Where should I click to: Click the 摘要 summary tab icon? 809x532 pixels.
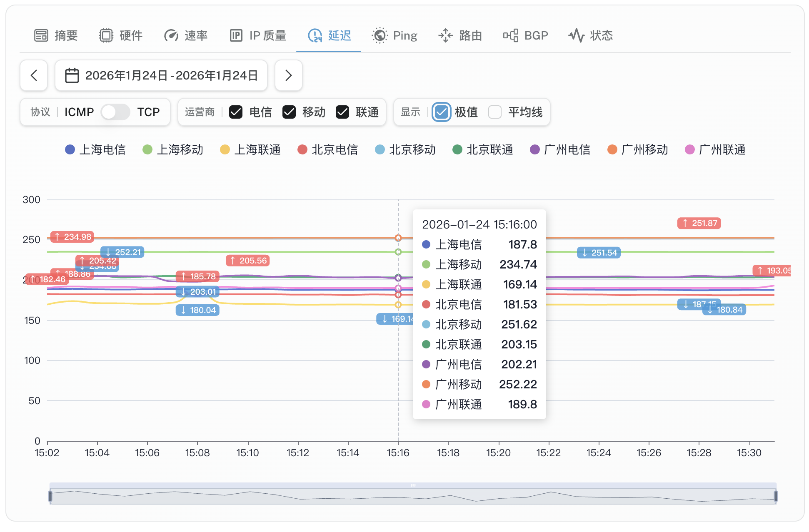pos(41,36)
